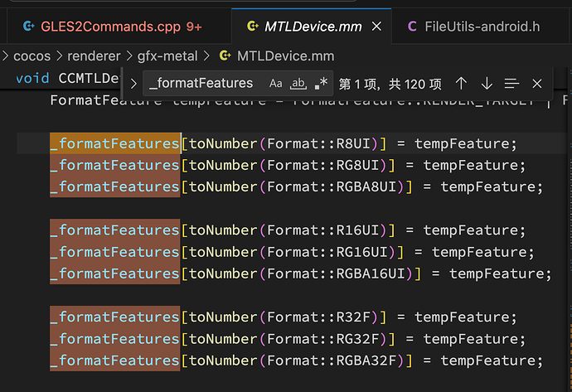Viewport: 572px width, 392px height.
Task: Click _formatFeatures on the Format::RG8UI line
Action: coord(115,165)
